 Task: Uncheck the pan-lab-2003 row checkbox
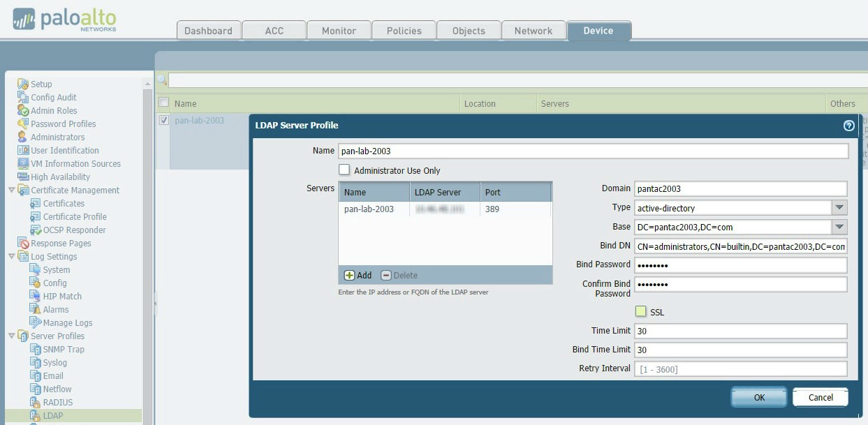pyautogui.click(x=163, y=120)
